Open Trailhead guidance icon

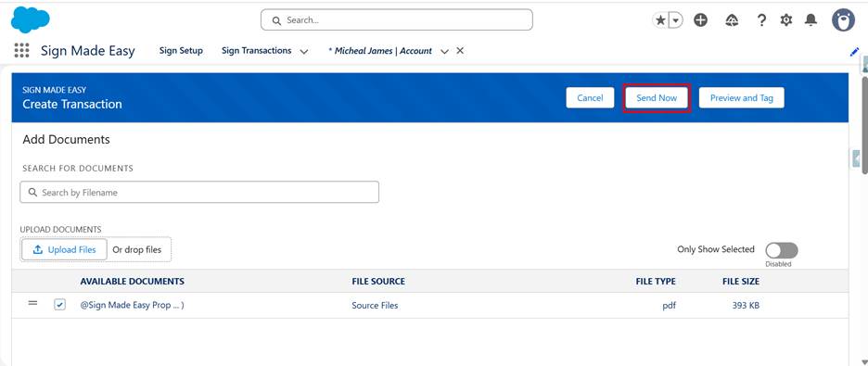[x=732, y=20]
